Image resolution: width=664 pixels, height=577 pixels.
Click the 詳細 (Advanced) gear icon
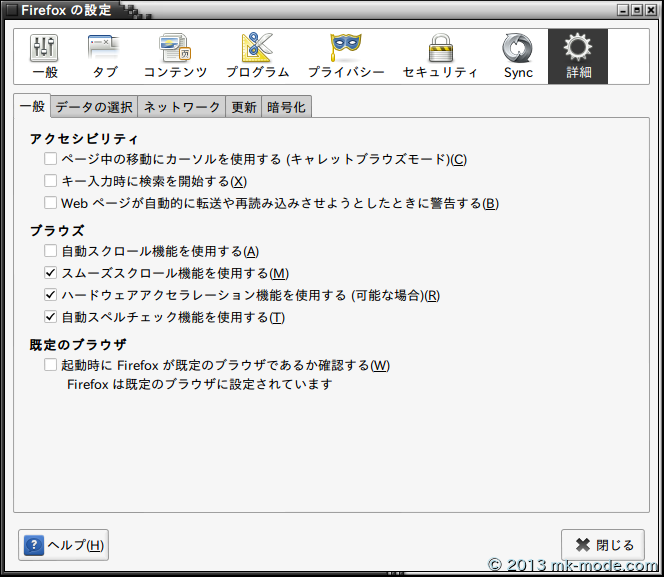[577, 56]
